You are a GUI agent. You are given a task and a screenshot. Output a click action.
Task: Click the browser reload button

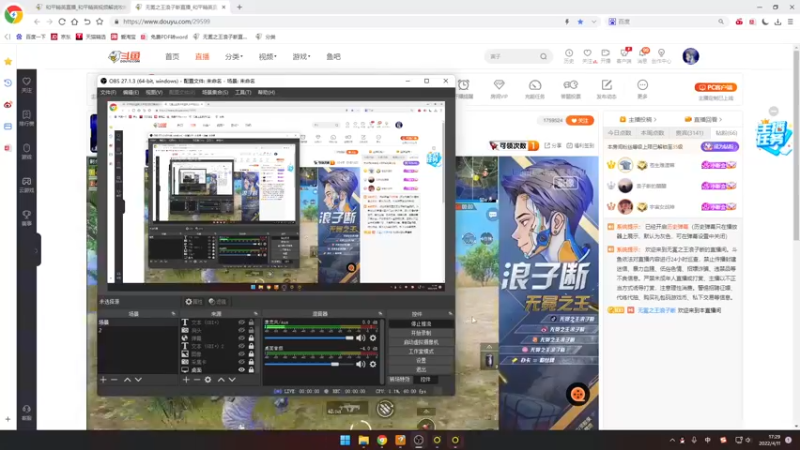click(62, 21)
